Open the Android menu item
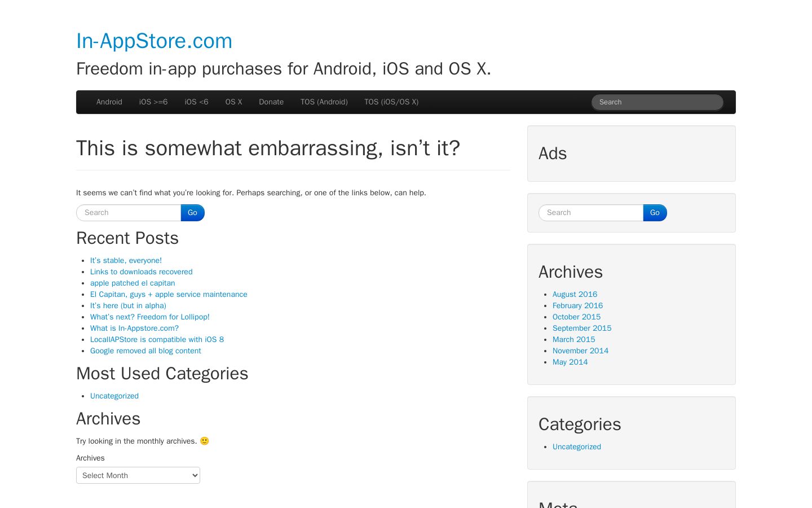 (109, 102)
